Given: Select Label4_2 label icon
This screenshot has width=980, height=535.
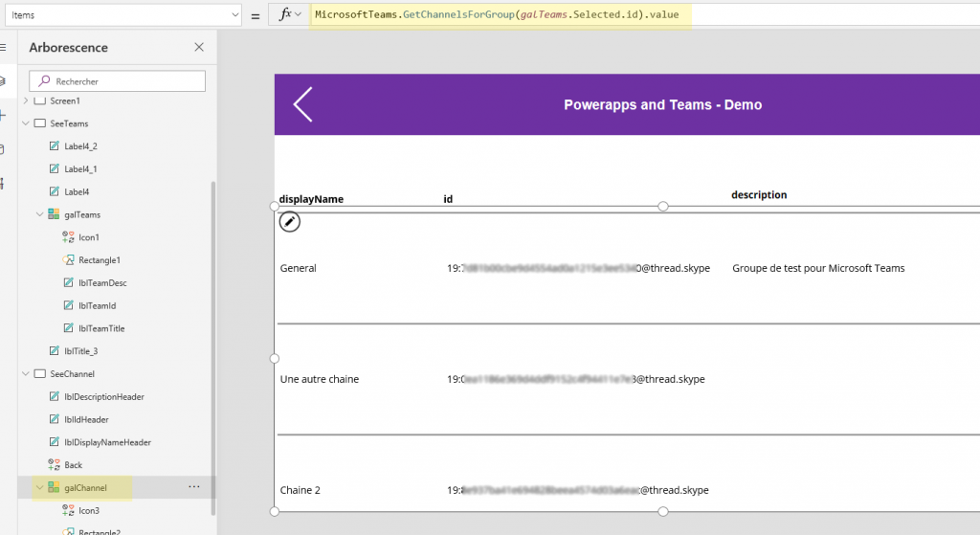Looking at the screenshot, I should 55,146.
